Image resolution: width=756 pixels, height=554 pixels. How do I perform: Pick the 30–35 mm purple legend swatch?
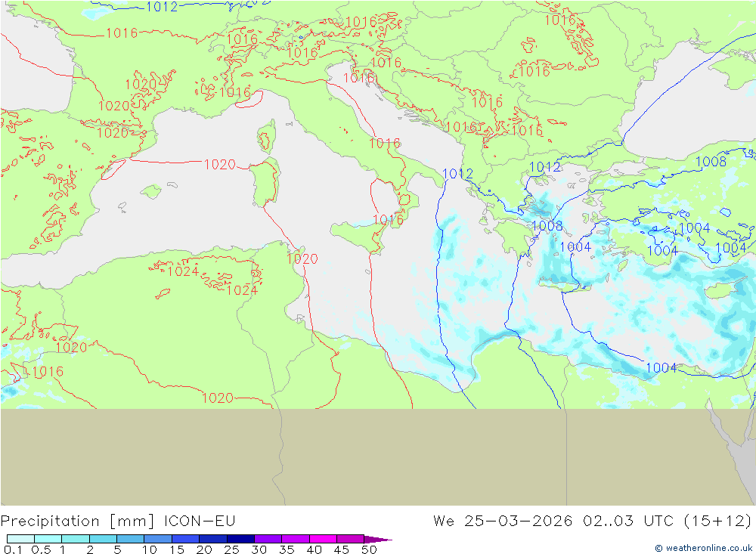268,539
